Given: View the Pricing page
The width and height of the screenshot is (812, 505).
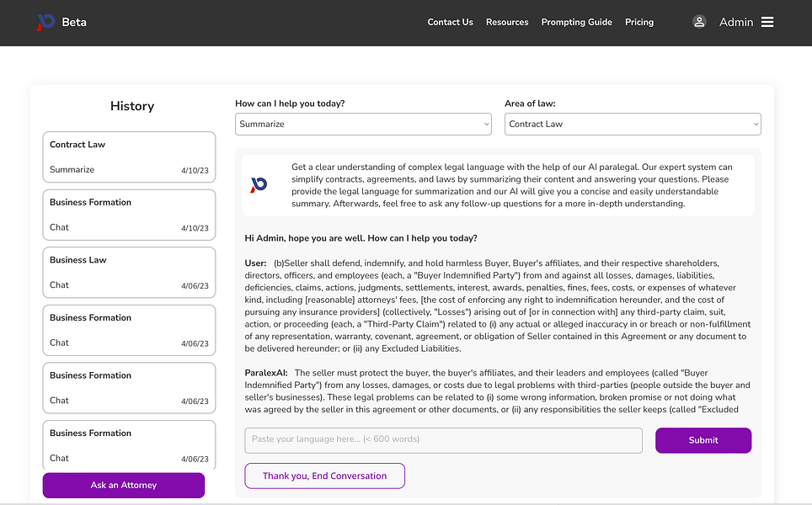Looking at the screenshot, I should (x=639, y=22).
